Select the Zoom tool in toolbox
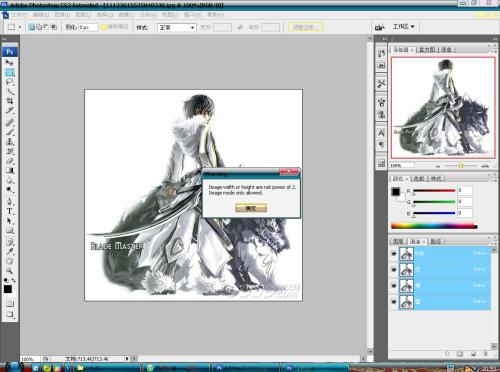500x372 pixels. 9,270
